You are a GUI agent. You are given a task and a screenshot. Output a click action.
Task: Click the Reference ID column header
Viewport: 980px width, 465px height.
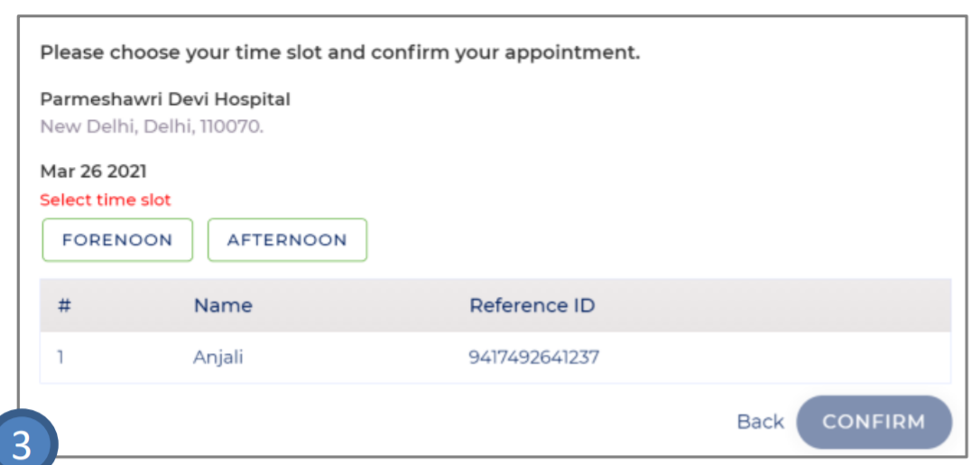pyautogui.click(x=532, y=305)
